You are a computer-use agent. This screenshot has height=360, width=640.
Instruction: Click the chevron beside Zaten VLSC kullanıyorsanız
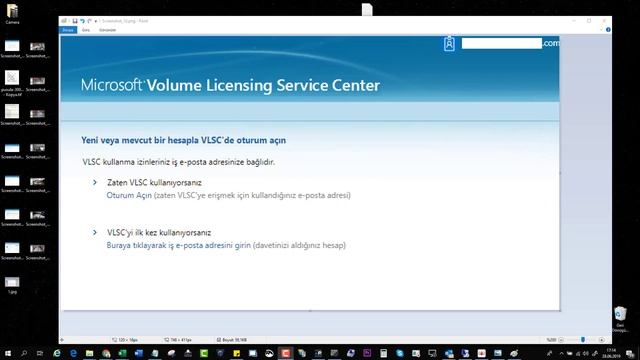click(x=95, y=182)
